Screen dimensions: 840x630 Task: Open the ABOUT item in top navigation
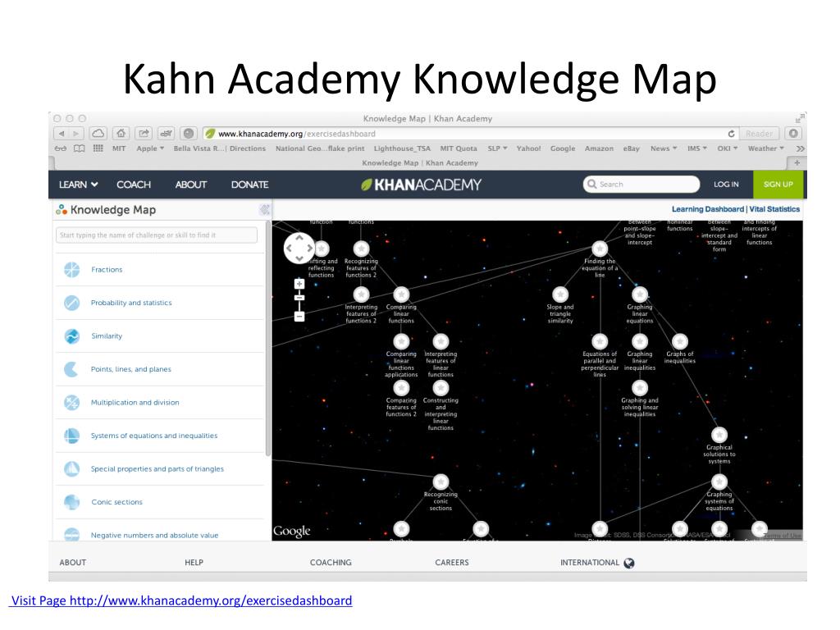[x=190, y=185]
